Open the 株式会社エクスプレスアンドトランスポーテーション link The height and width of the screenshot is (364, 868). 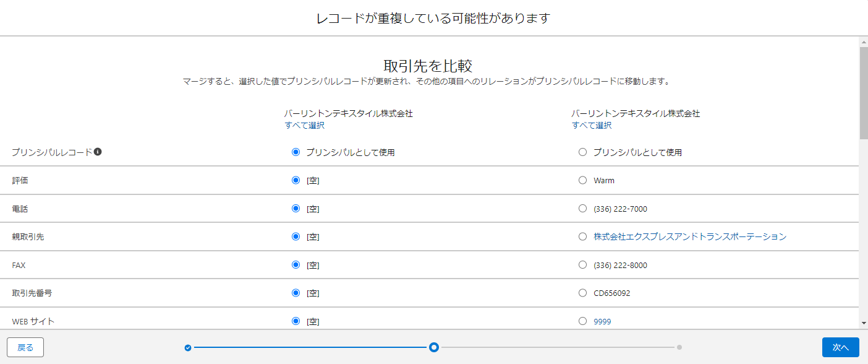click(690, 236)
